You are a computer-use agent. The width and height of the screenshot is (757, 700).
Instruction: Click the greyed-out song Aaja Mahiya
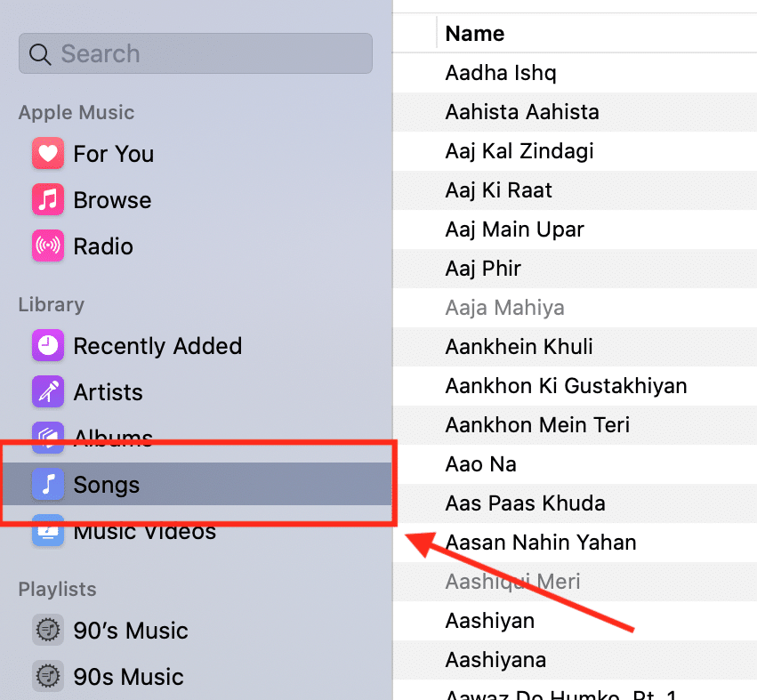point(504,308)
